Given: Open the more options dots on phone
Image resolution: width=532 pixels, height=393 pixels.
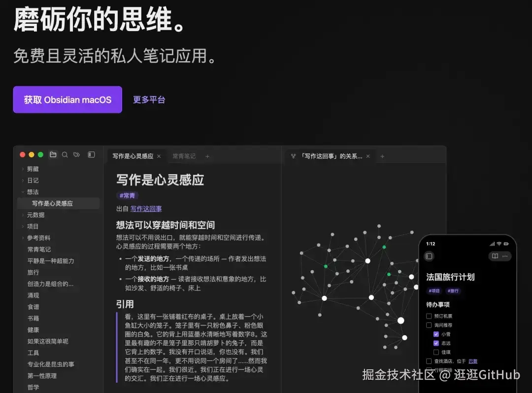Looking at the screenshot, I should [505, 256].
